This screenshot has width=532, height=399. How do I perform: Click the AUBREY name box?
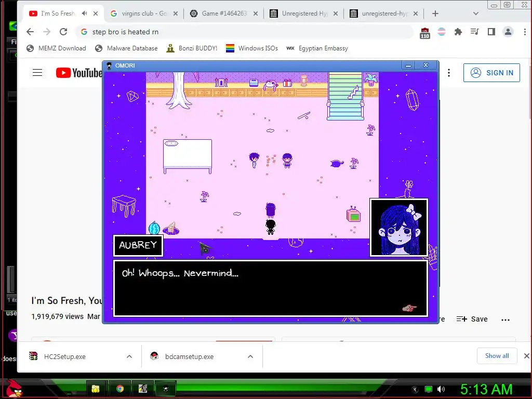click(x=138, y=245)
